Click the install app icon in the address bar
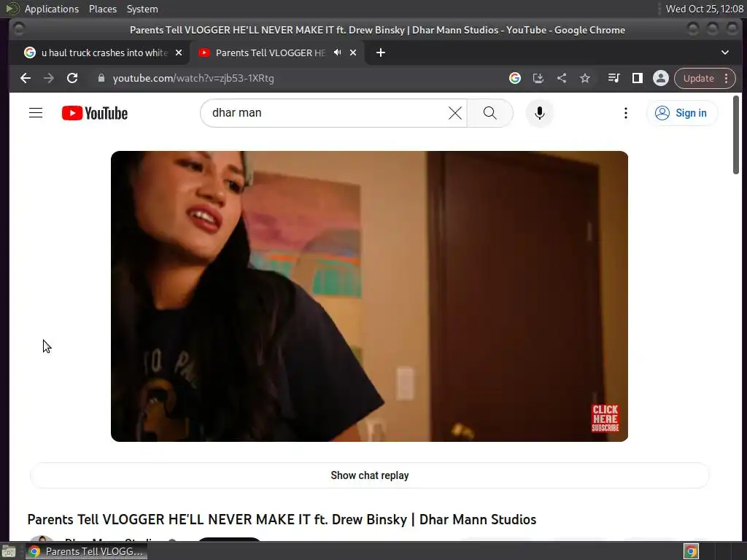The height and width of the screenshot is (560, 747). click(538, 78)
